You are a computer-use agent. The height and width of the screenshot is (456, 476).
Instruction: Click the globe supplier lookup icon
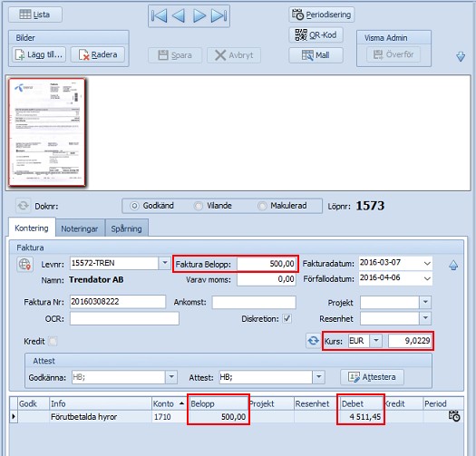(x=24, y=264)
